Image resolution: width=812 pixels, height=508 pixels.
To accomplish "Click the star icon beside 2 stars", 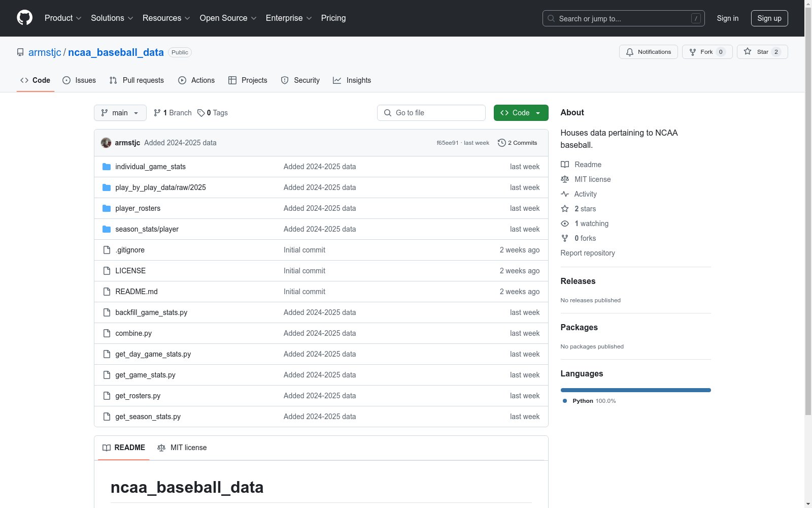I will pyautogui.click(x=565, y=209).
